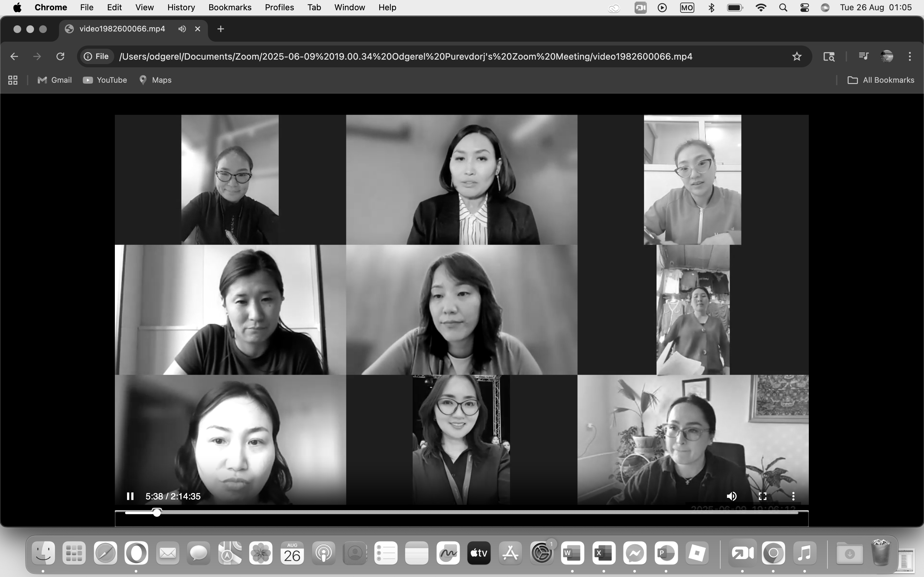Open a new browser tab
924x577 pixels.
220,29
